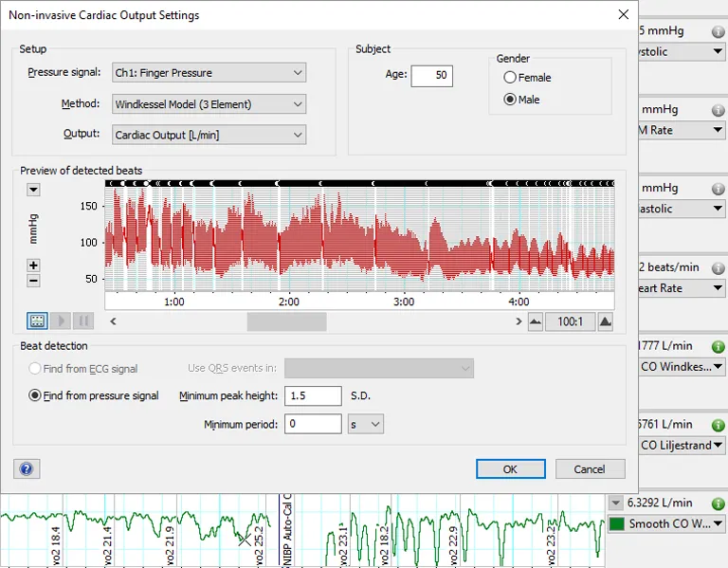Confirm settings with the OK button
The image size is (728, 568).
(510, 468)
